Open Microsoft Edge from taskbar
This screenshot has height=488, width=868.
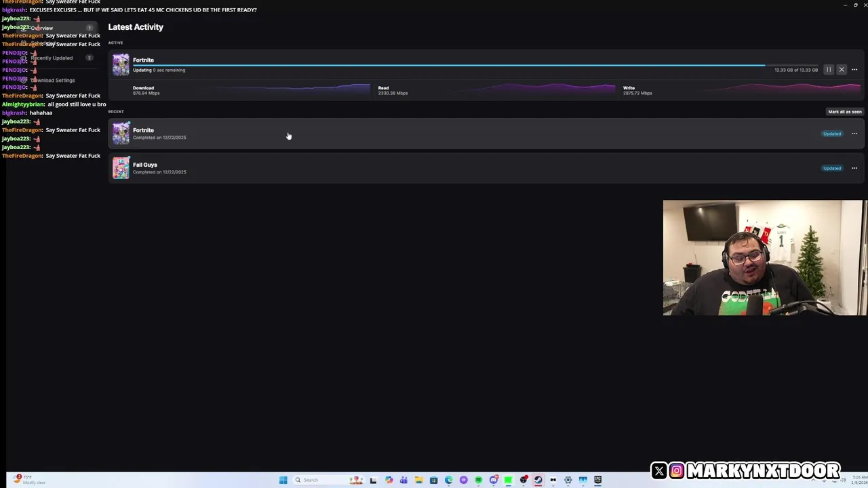pyautogui.click(x=448, y=480)
